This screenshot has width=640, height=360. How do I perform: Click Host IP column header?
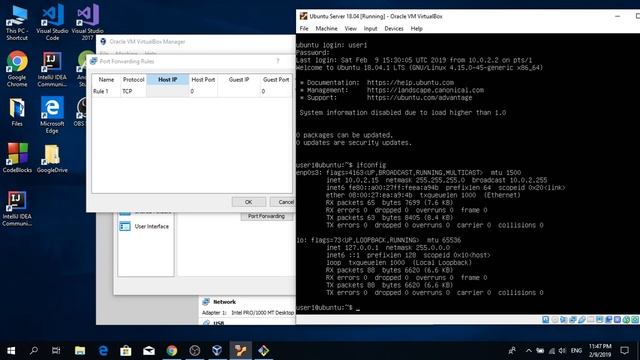168,80
